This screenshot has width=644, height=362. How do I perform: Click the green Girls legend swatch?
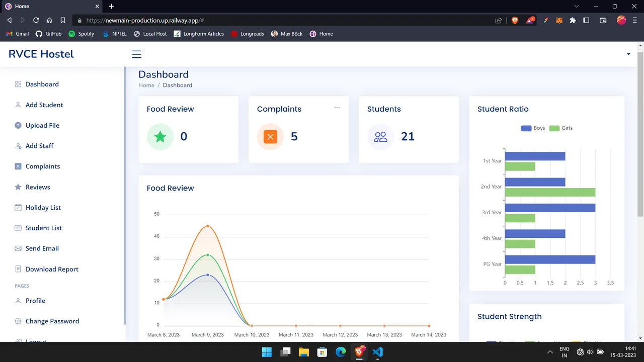(x=554, y=128)
